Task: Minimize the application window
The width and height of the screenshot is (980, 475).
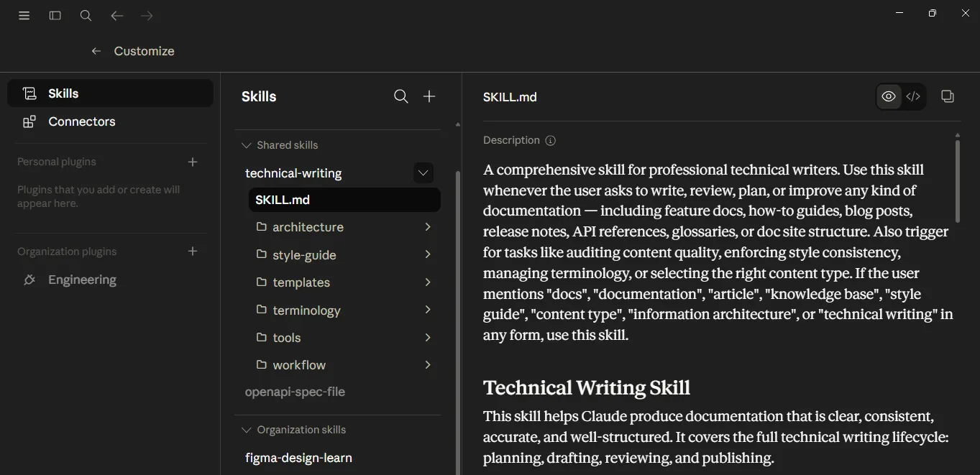Action: pos(899,13)
